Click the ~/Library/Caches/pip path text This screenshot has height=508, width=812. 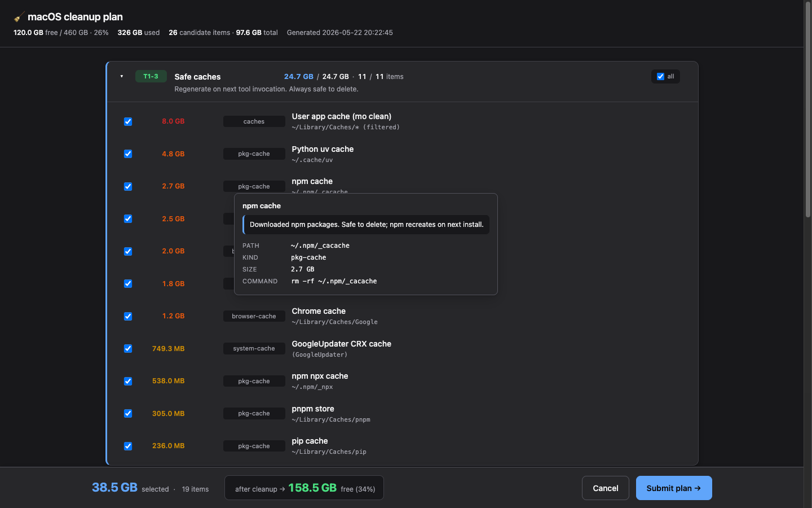pyautogui.click(x=329, y=452)
